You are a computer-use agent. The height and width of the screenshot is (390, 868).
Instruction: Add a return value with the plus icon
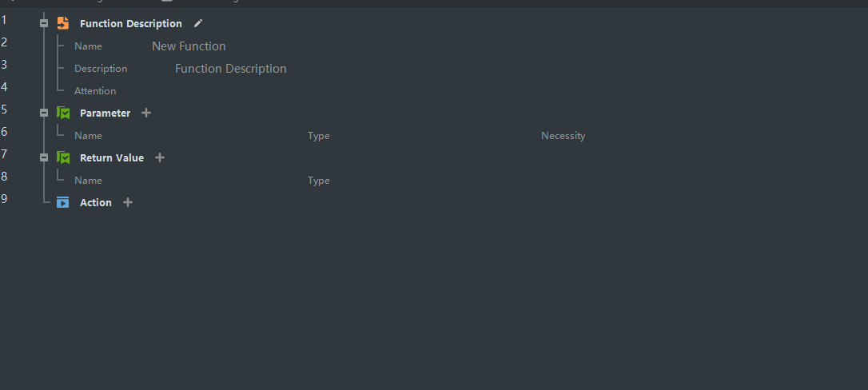[160, 157]
